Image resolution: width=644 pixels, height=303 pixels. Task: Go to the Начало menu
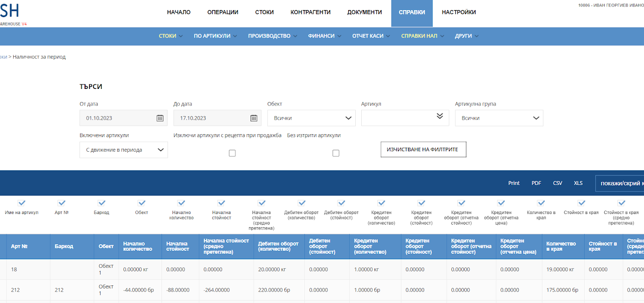(x=179, y=12)
